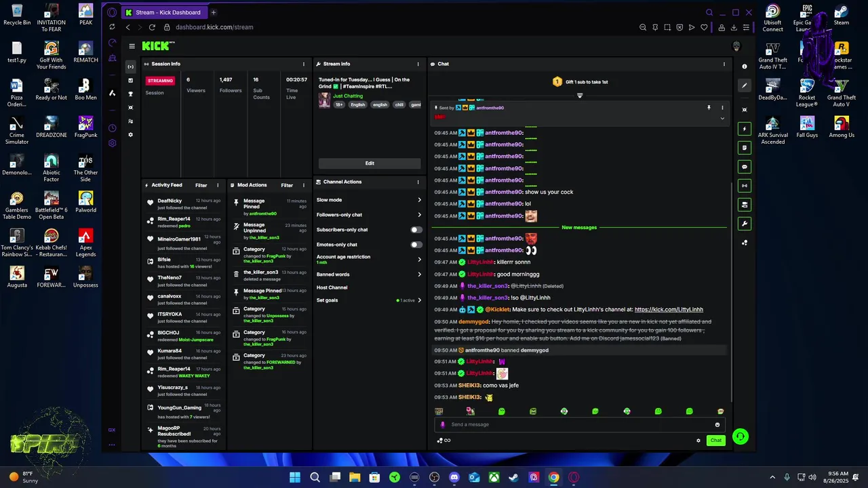Viewport: 868px width, 488px height.
Task: Open the Stream page in Kick sidebar
Action: tap(130, 66)
